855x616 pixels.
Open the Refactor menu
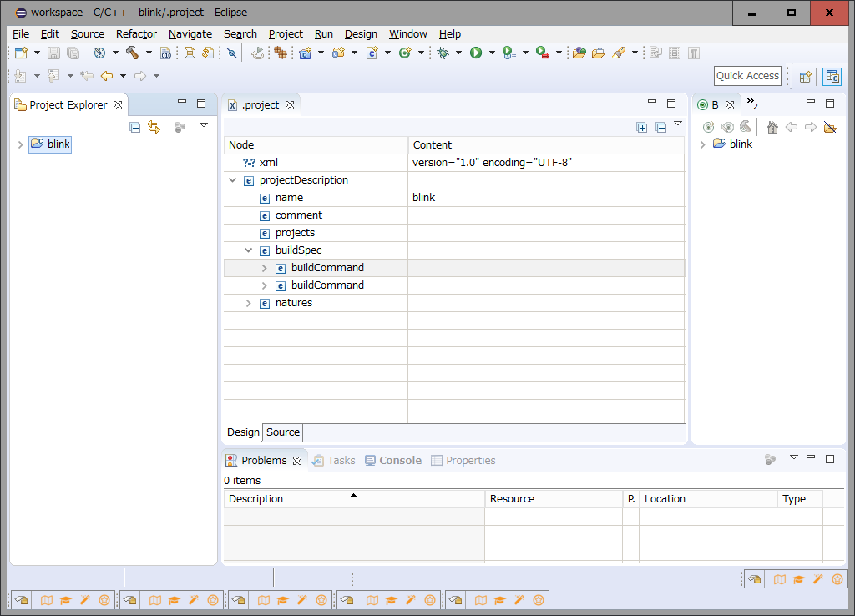[x=136, y=33]
